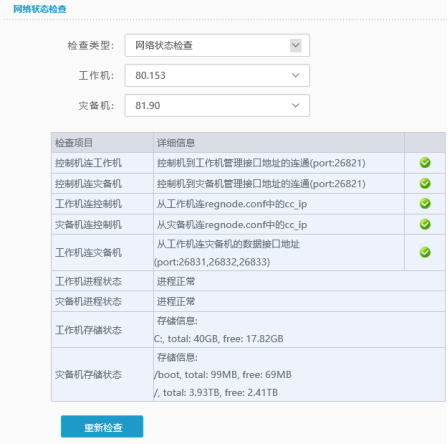Select the 灾备机进程状态 row label
The height and width of the screenshot is (444, 448).
[x=88, y=302]
